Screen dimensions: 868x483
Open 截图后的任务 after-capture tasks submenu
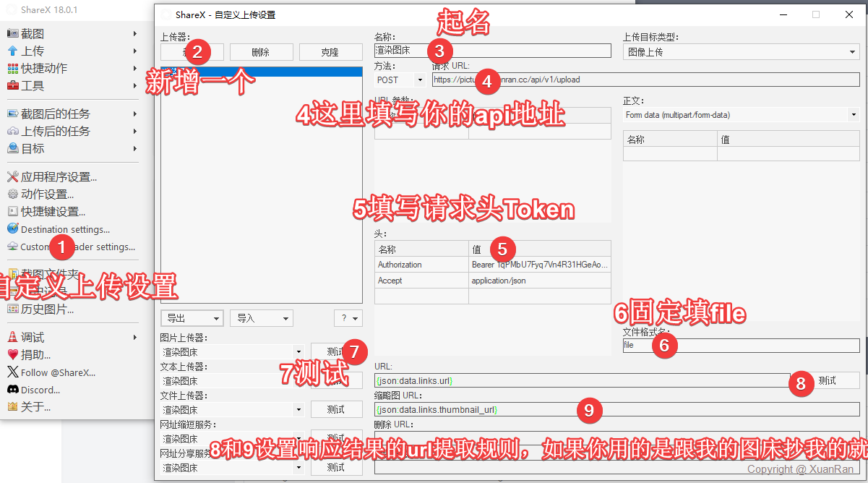tap(56, 114)
